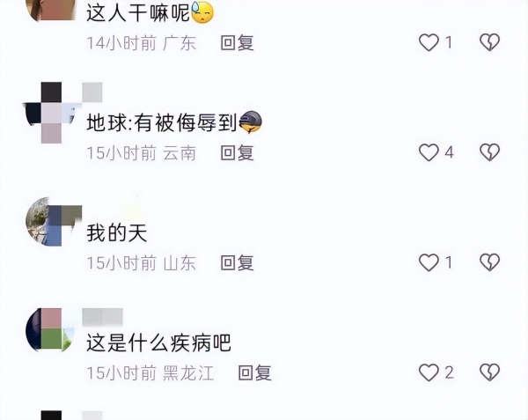The height and width of the screenshot is (420, 528).
Task: Open the 地球 commenter's pixelated avatar
Action: pos(50,113)
